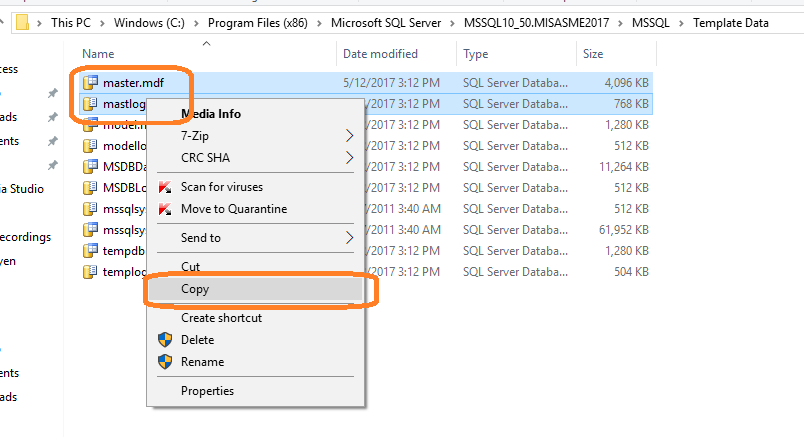This screenshot has height=437, width=804.
Task: Click the pin icon next to 'ads' quick access item
Action: [x=52, y=117]
